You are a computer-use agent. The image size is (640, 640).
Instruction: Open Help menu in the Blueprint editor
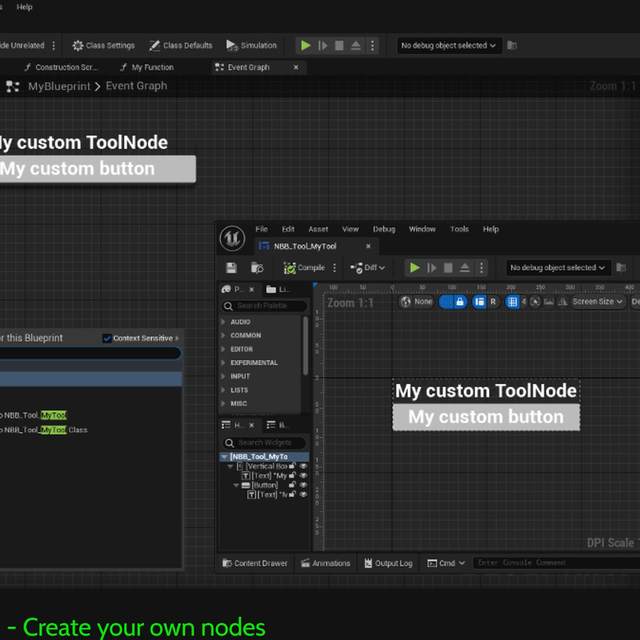[24, 7]
